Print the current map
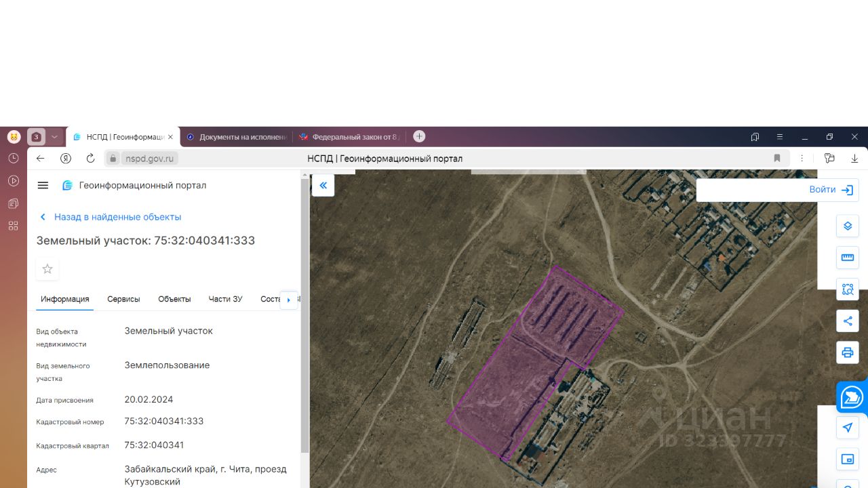868x488 pixels. pyautogui.click(x=848, y=352)
